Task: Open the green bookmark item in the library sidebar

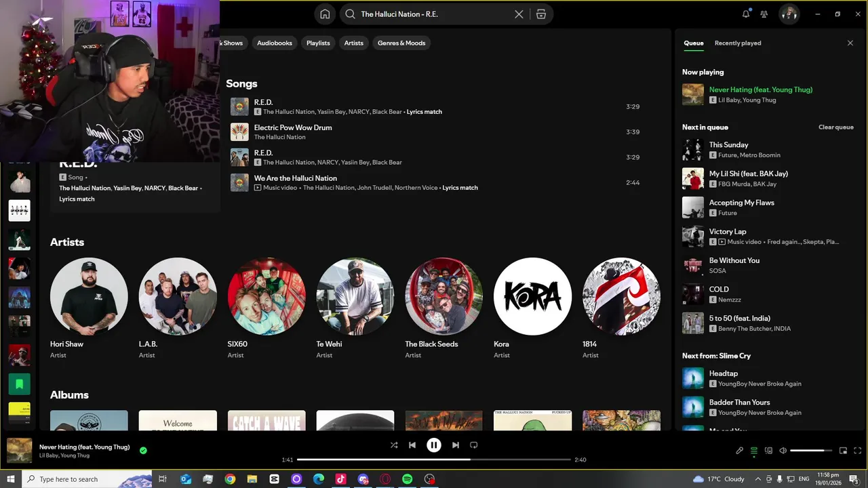Action: 19,384
